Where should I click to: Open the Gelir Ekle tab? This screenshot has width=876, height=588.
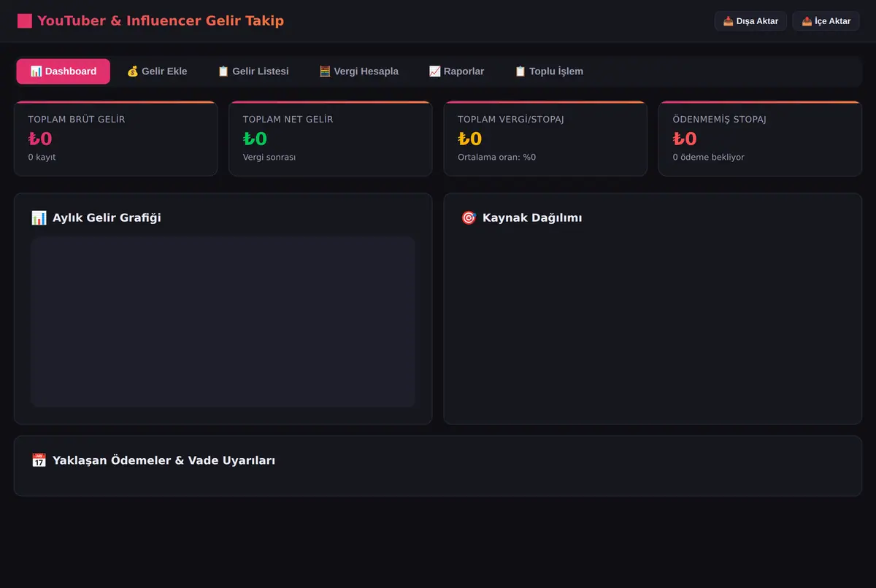pos(157,71)
